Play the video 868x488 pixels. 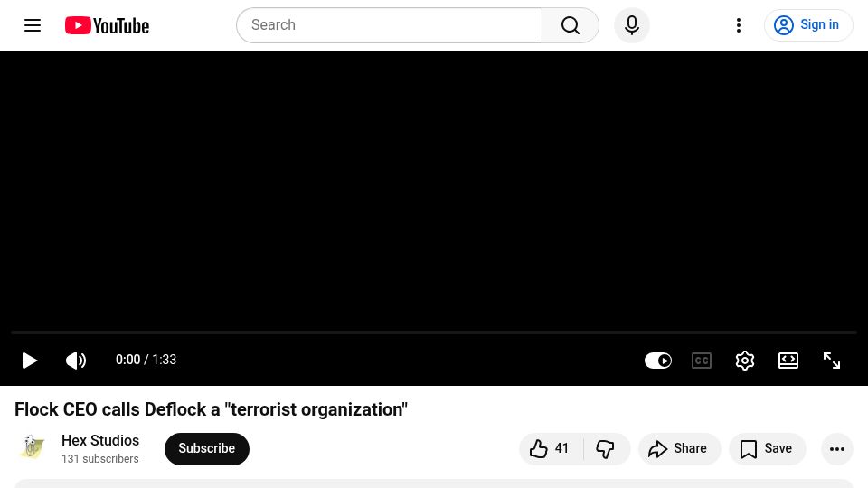29,361
